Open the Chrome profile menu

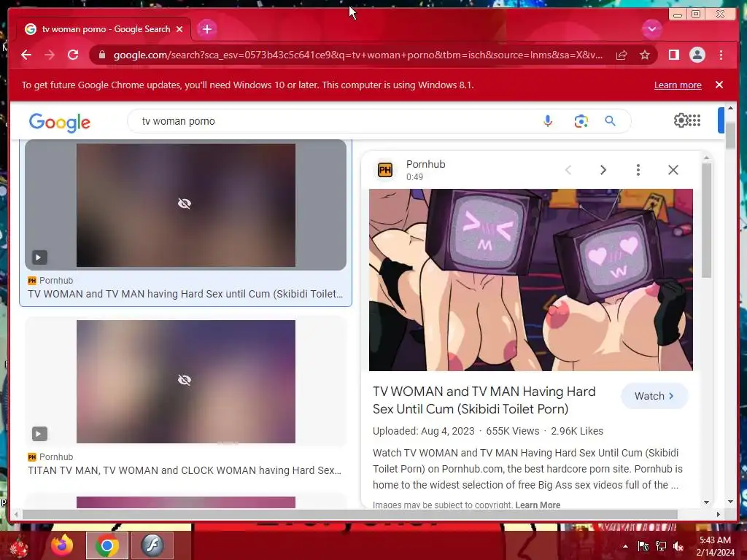[x=697, y=55]
